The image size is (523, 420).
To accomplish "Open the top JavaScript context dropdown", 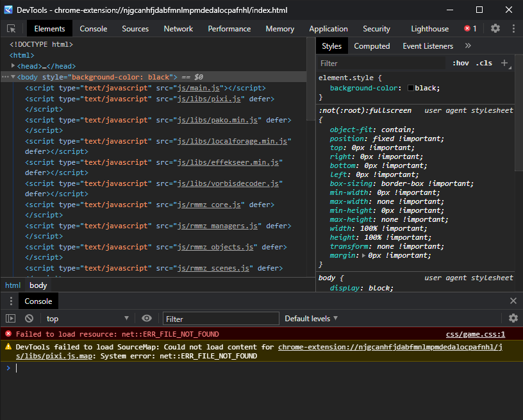I will 87,319.
